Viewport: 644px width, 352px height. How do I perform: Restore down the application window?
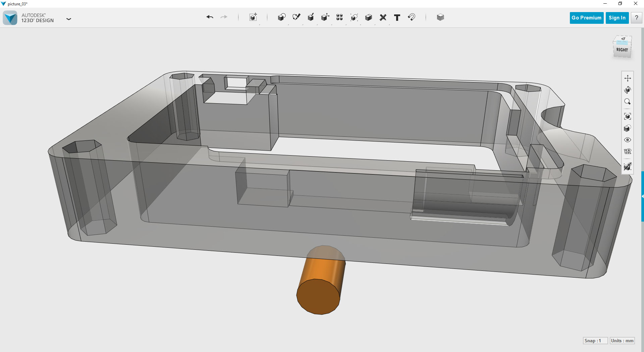pyautogui.click(x=620, y=4)
